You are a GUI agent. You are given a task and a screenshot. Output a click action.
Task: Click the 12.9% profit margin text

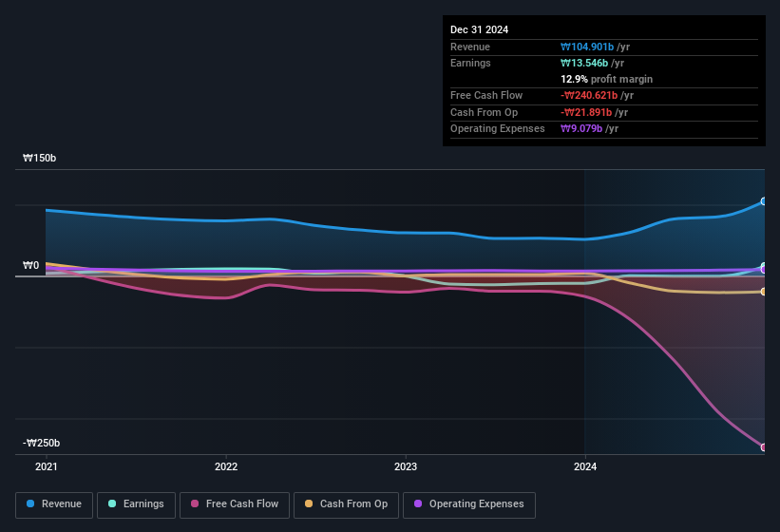(606, 79)
